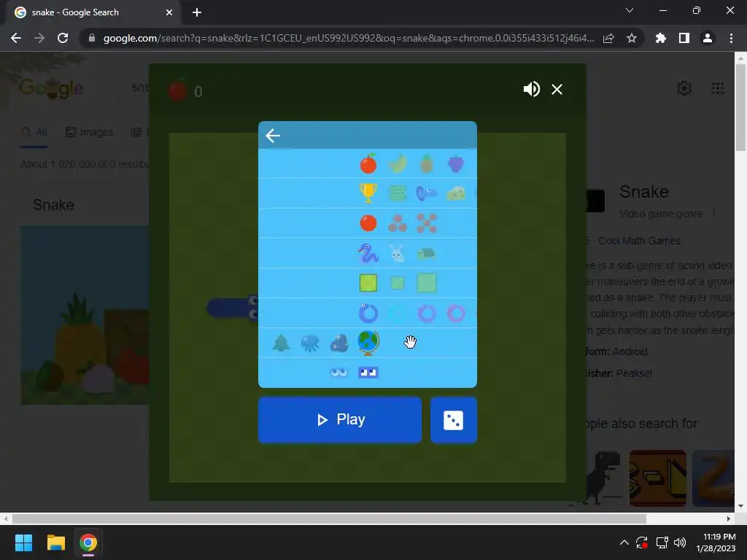Image resolution: width=747 pixels, height=560 pixels.
Task: Select the sparkling rock theme
Action: pos(339,343)
